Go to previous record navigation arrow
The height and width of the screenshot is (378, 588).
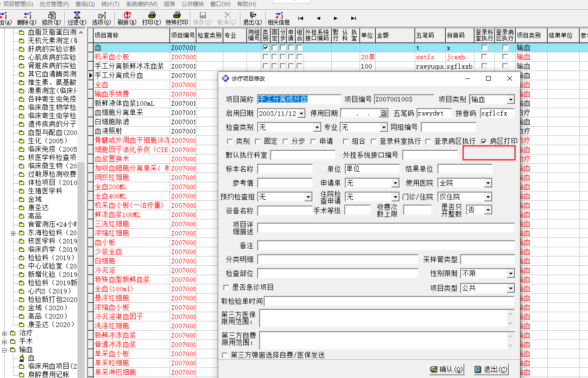click(x=318, y=19)
